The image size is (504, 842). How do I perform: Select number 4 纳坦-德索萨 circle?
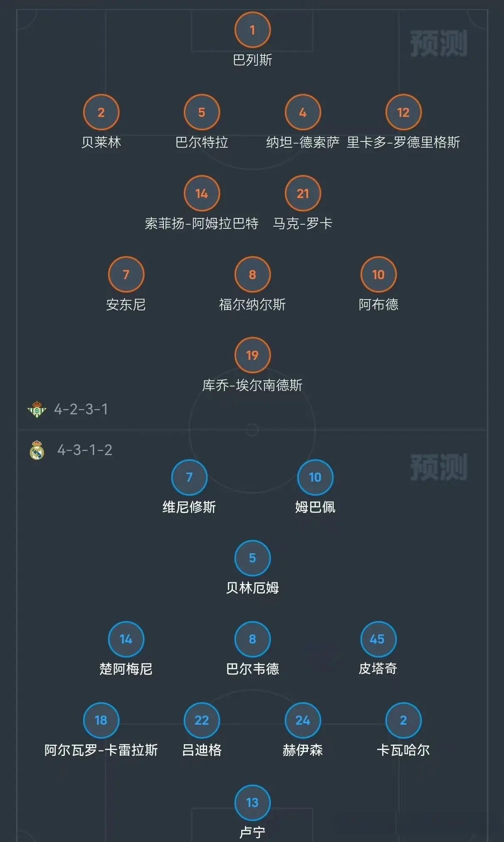pyautogui.click(x=303, y=112)
